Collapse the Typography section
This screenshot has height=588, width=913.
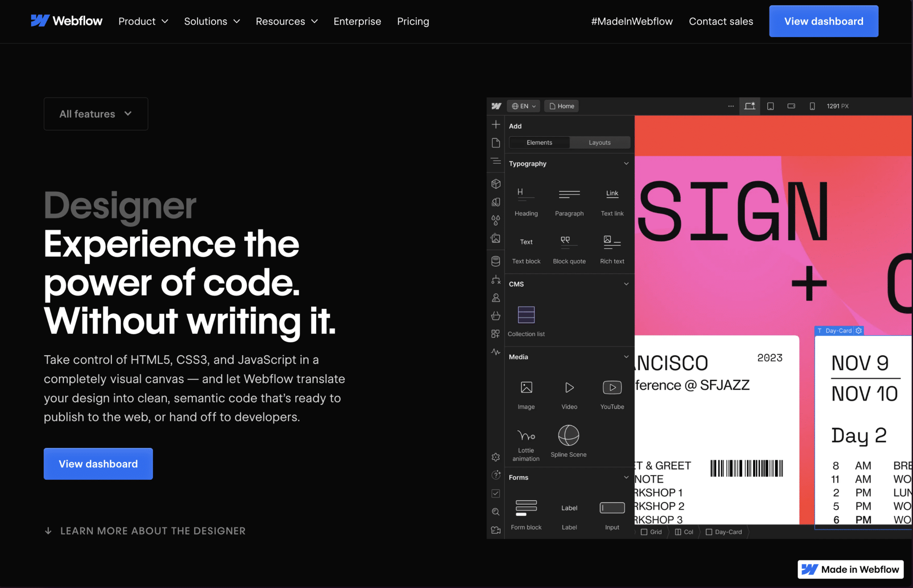coord(626,164)
